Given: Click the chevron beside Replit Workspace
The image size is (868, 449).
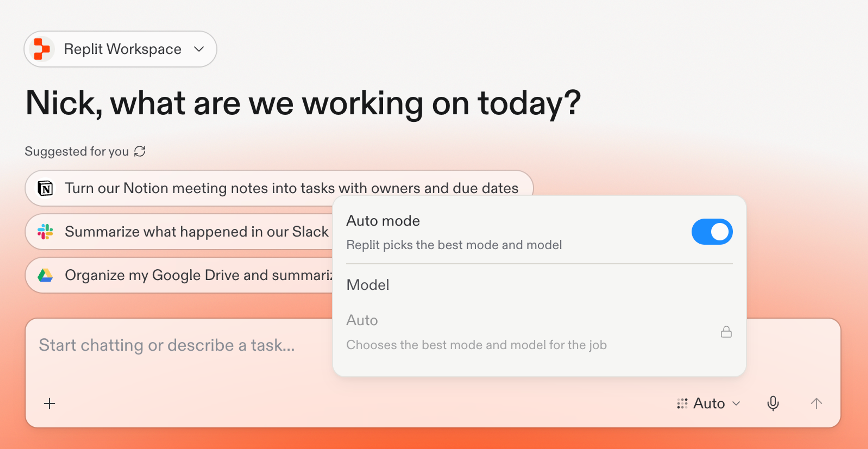Looking at the screenshot, I should point(199,49).
